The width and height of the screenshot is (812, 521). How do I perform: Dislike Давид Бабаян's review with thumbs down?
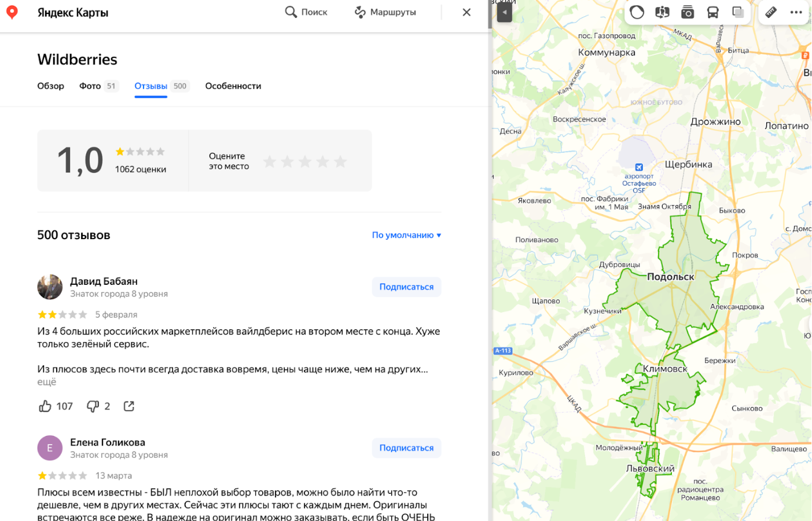[x=93, y=406]
